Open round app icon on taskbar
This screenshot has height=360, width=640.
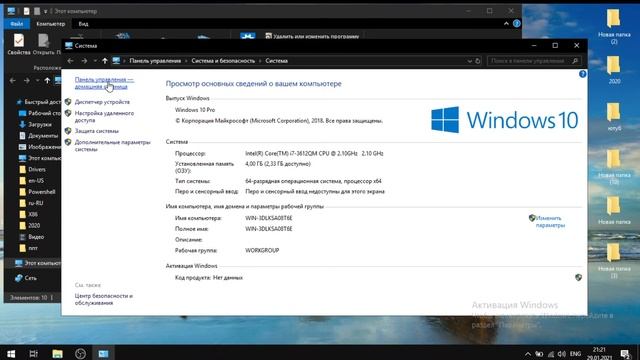pyautogui.click(x=80, y=353)
